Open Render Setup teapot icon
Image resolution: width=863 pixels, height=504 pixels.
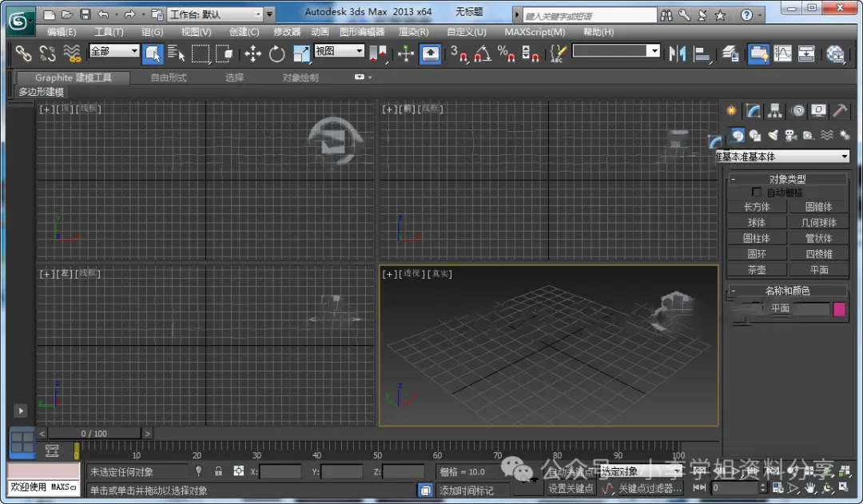point(836,54)
